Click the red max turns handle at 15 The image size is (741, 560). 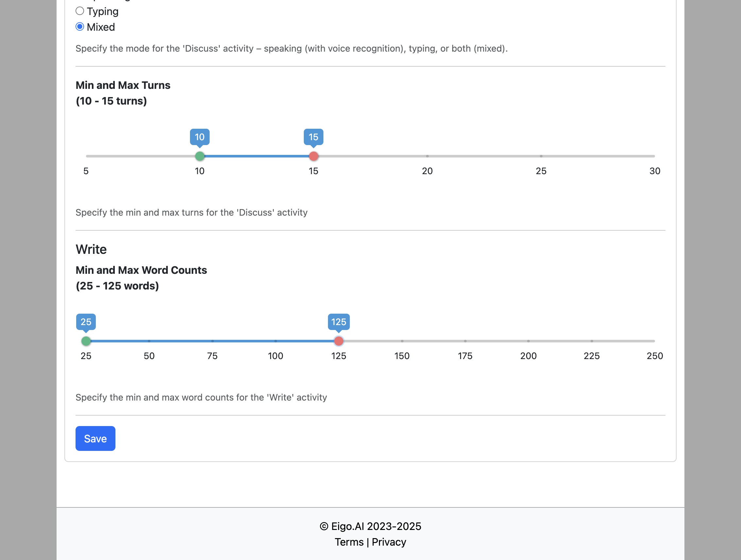point(314,156)
